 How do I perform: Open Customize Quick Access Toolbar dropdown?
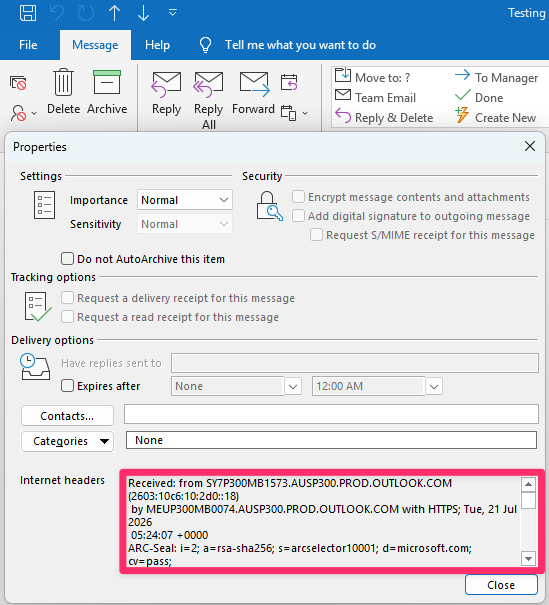click(x=172, y=13)
